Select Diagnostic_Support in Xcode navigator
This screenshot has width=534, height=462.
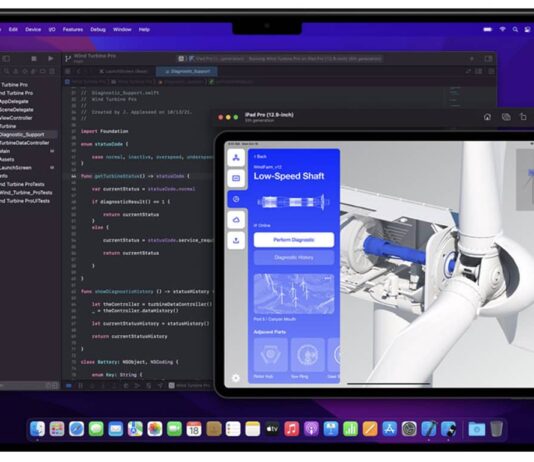pyautogui.click(x=22, y=134)
